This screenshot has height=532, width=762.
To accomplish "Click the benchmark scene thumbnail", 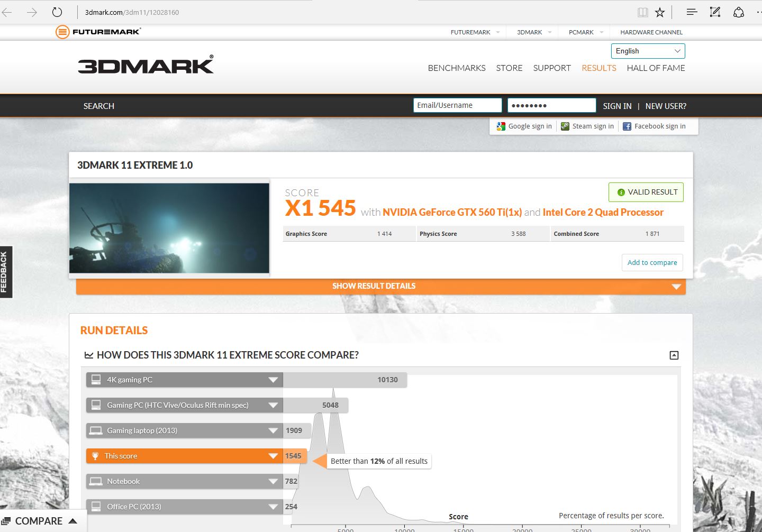I will 169,228.
